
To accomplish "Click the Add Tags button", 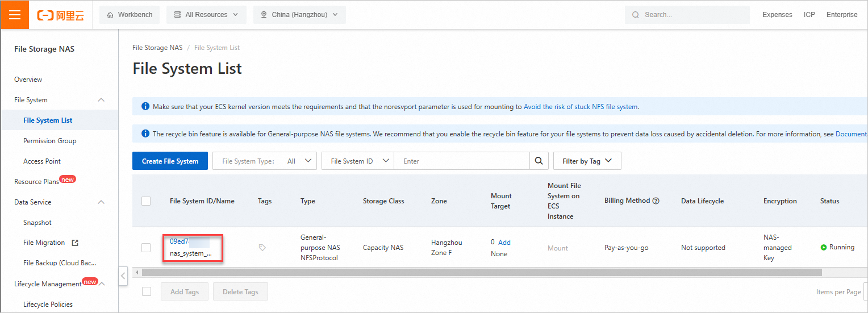I will click(185, 291).
